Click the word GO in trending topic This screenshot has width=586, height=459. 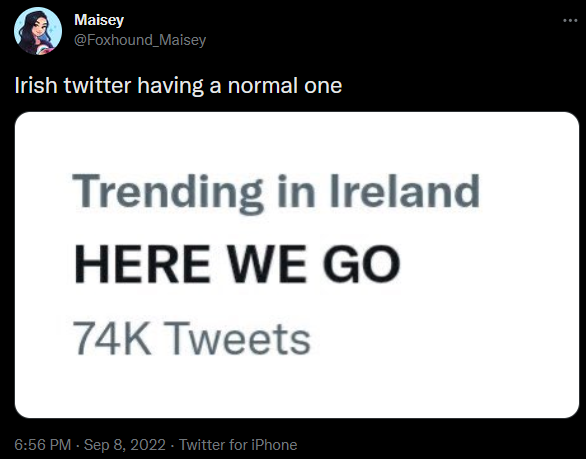(361, 264)
